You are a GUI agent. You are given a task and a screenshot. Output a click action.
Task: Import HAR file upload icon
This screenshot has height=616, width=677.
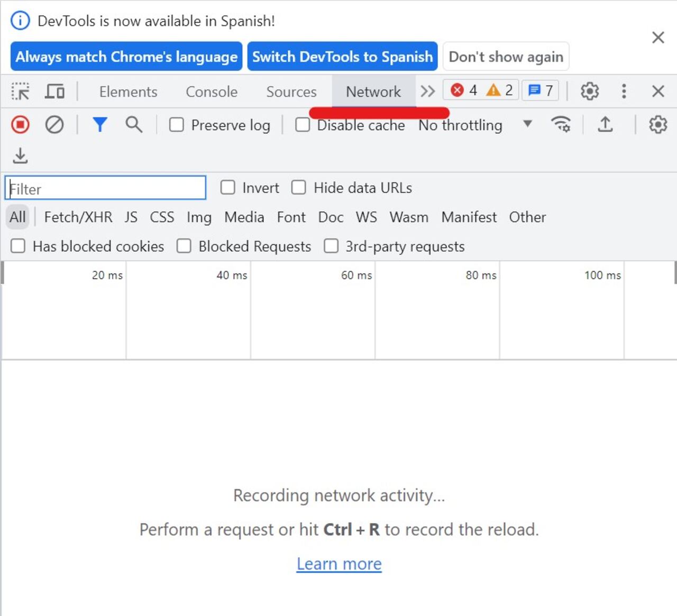605,125
